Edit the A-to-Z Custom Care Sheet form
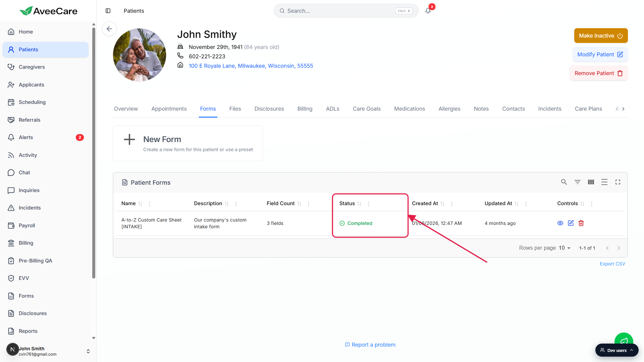 point(571,223)
